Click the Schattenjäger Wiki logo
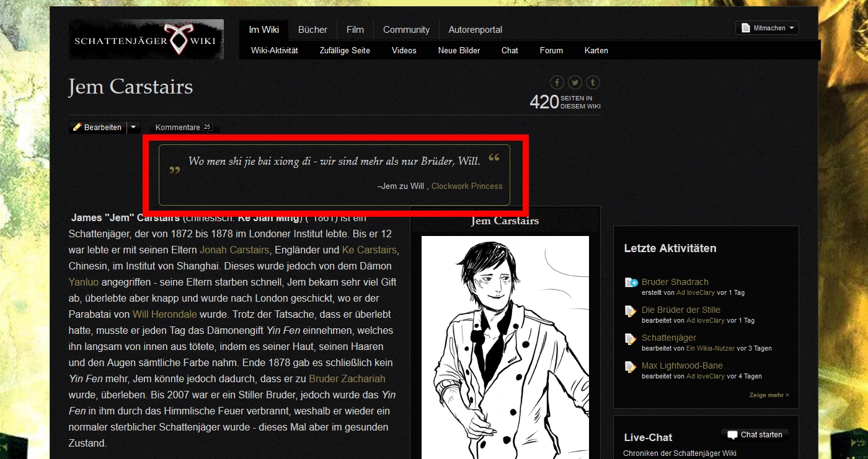Screen dimensions: 868x459 [146, 39]
